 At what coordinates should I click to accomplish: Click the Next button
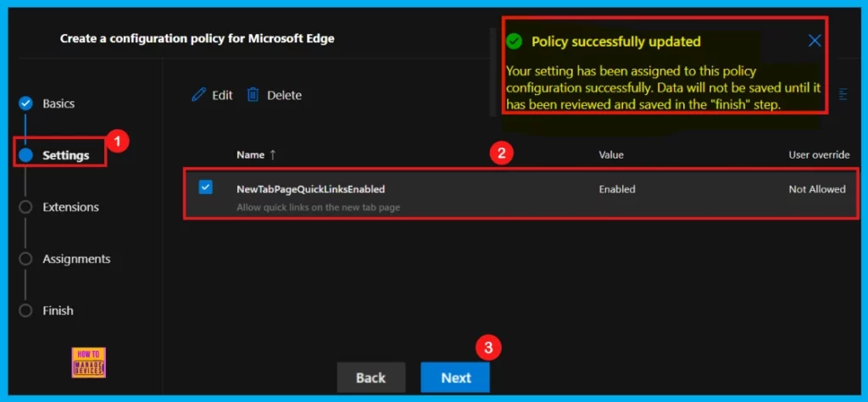click(455, 377)
